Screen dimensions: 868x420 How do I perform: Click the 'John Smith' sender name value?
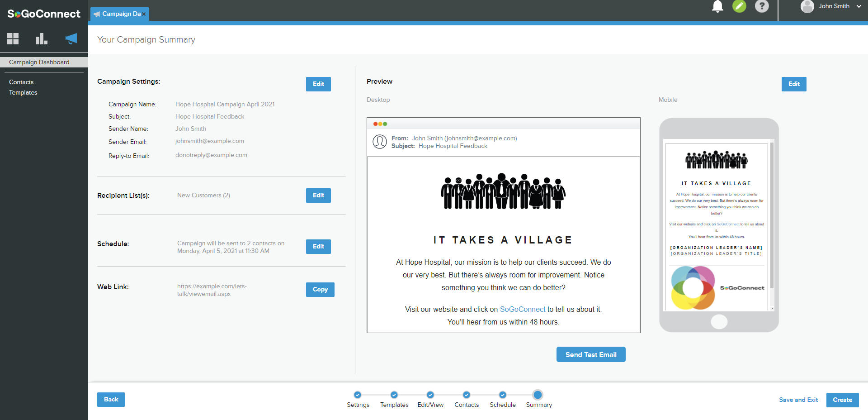click(191, 129)
